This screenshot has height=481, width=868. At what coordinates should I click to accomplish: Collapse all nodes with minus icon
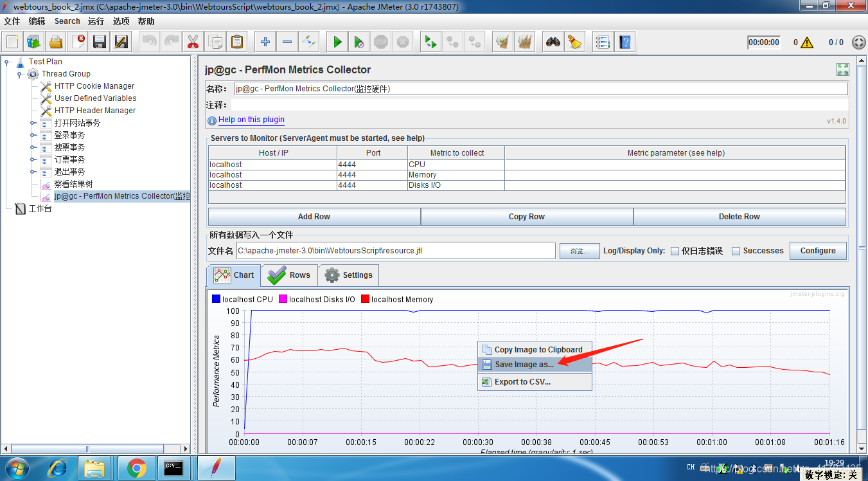[287, 42]
